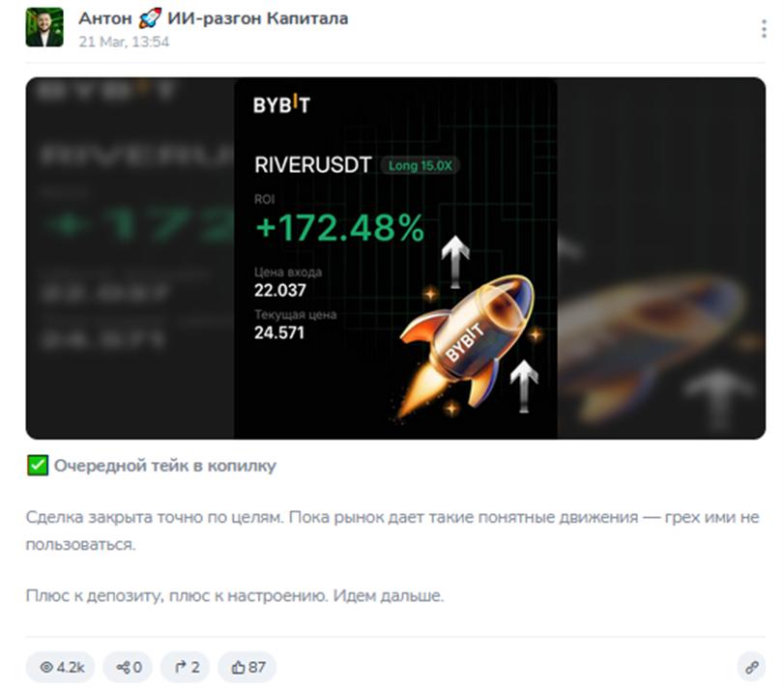Viewport: 784px width, 689px height.
Task: Open the post options three-dot menu
Action: click(764, 28)
